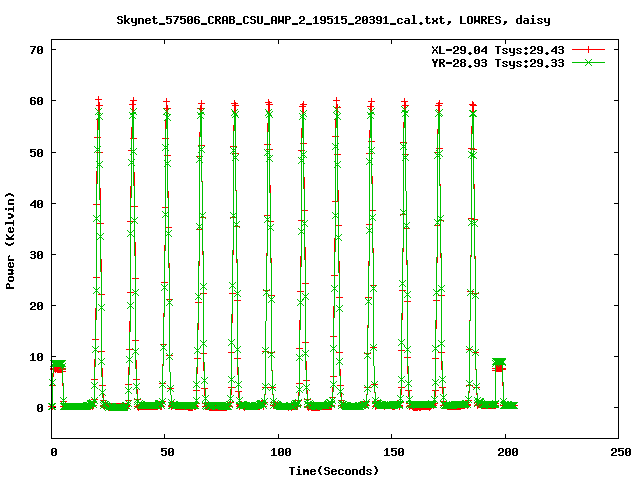Click the x-axis tick label 250
640x480 pixels.
tap(621, 452)
